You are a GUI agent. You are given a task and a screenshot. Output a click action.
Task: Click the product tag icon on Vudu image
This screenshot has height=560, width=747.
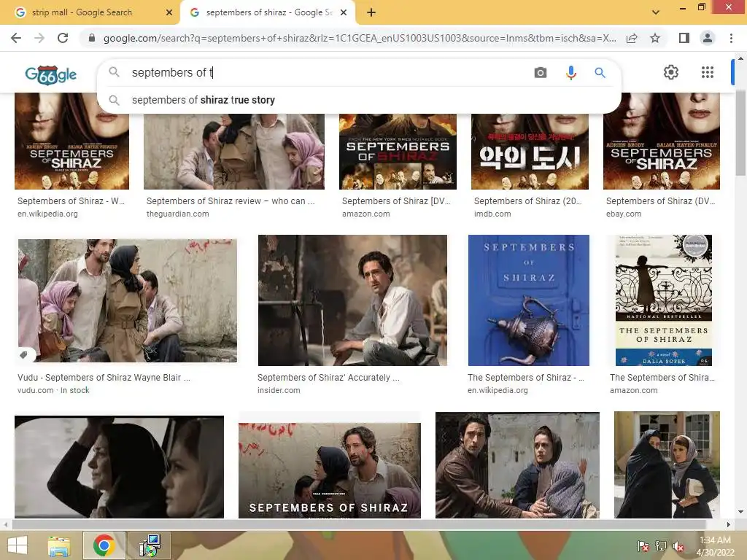(x=23, y=355)
